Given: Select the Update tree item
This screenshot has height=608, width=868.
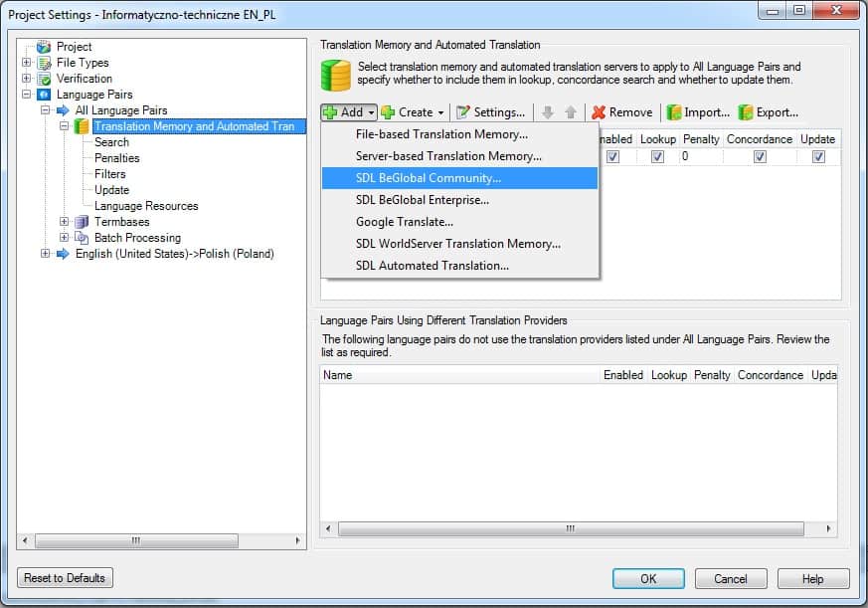Looking at the screenshot, I should coord(111,190).
